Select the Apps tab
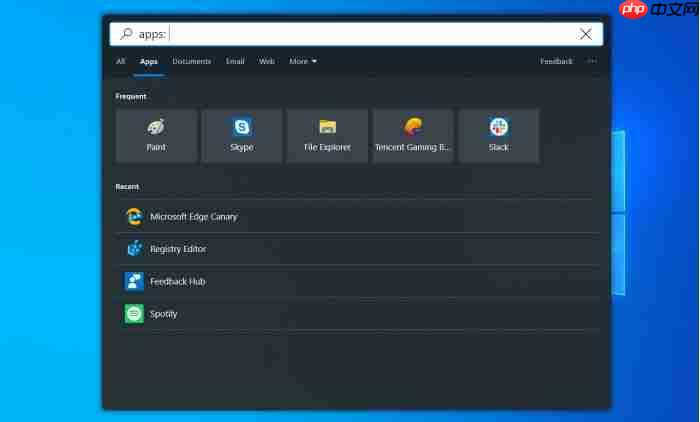 click(x=149, y=62)
